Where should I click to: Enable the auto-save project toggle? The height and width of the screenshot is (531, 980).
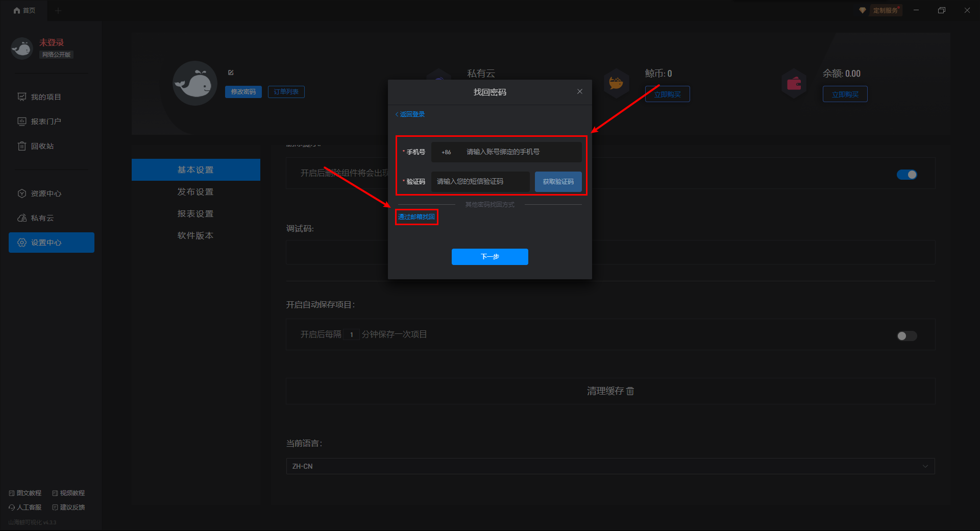click(906, 335)
